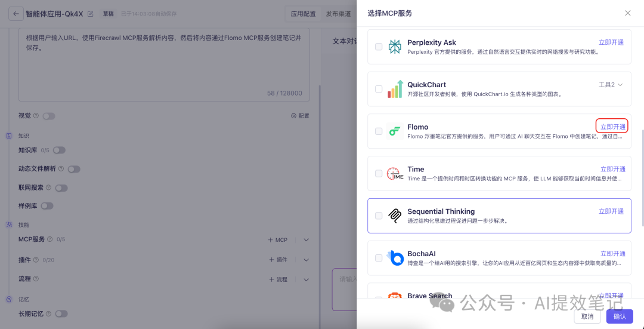This screenshot has width=644, height=329.
Task: Click the QuickChart bar chart logo
Action: click(395, 89)
